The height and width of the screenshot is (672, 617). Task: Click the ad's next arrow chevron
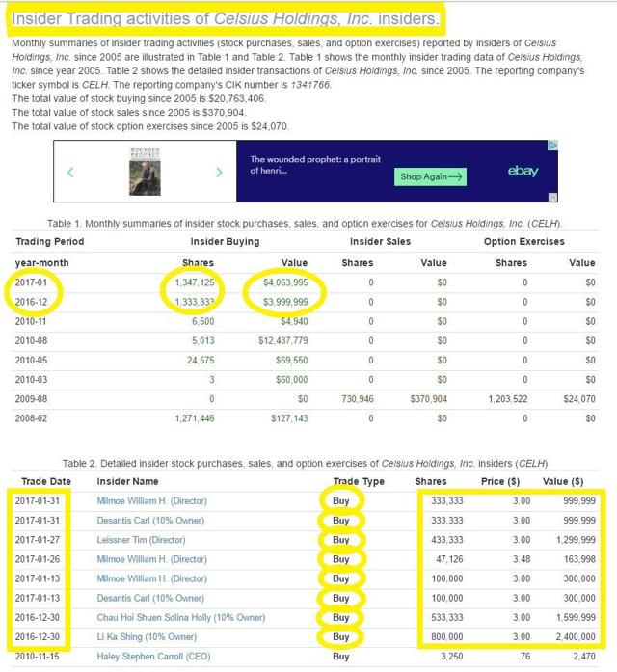pos(220,173)
